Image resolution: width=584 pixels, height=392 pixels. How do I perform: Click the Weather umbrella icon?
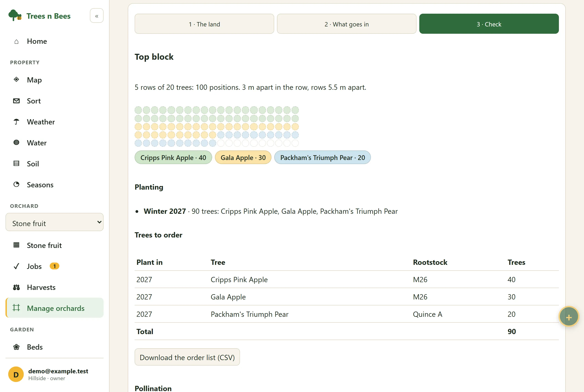pyautogui.click(x=16, y=122)
